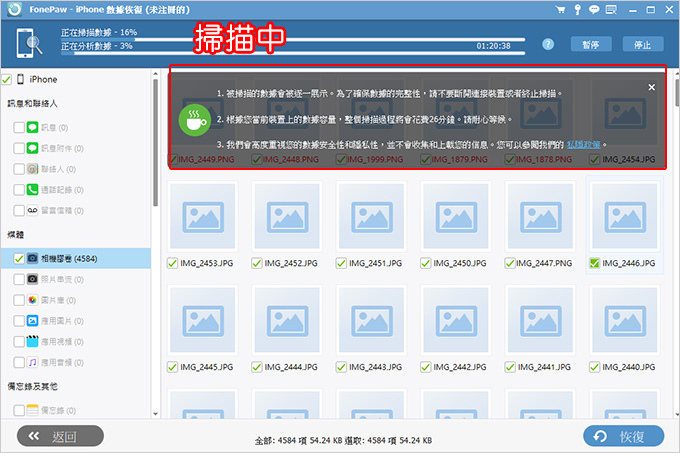Viewport: 680px width, 453px height.
Task: Click the 返回 back button
Action: pos(60,436)
